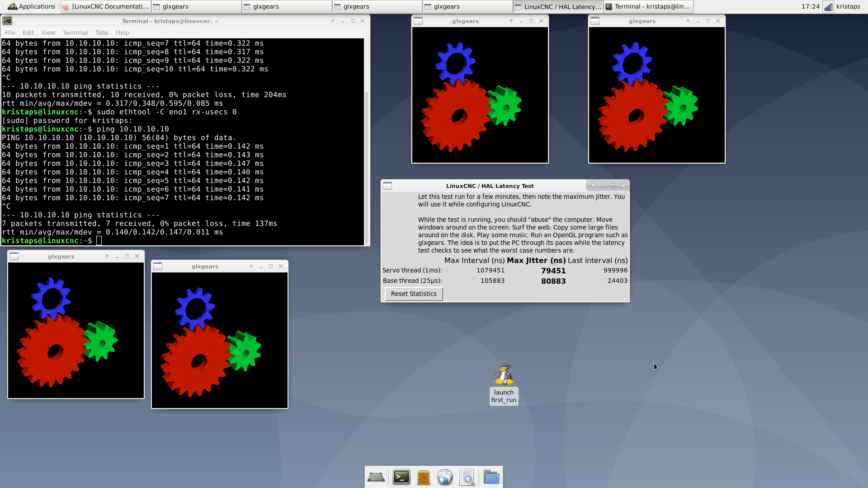Open the kristaps user menu
This screenshot has width=868, height=488.
[848, 6]
